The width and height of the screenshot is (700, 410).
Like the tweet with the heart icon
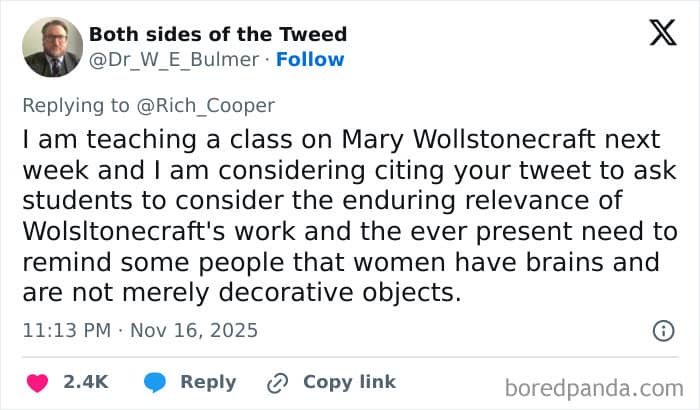[37, 382]
